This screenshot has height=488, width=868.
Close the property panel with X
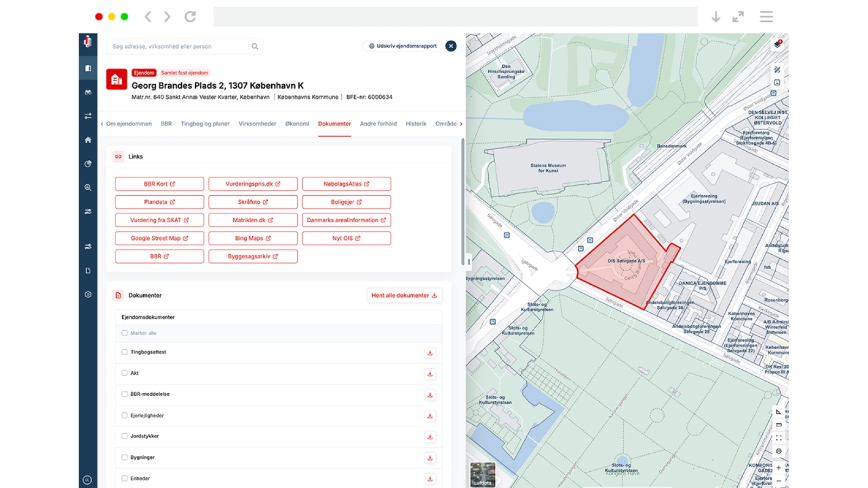click(451, 46)
